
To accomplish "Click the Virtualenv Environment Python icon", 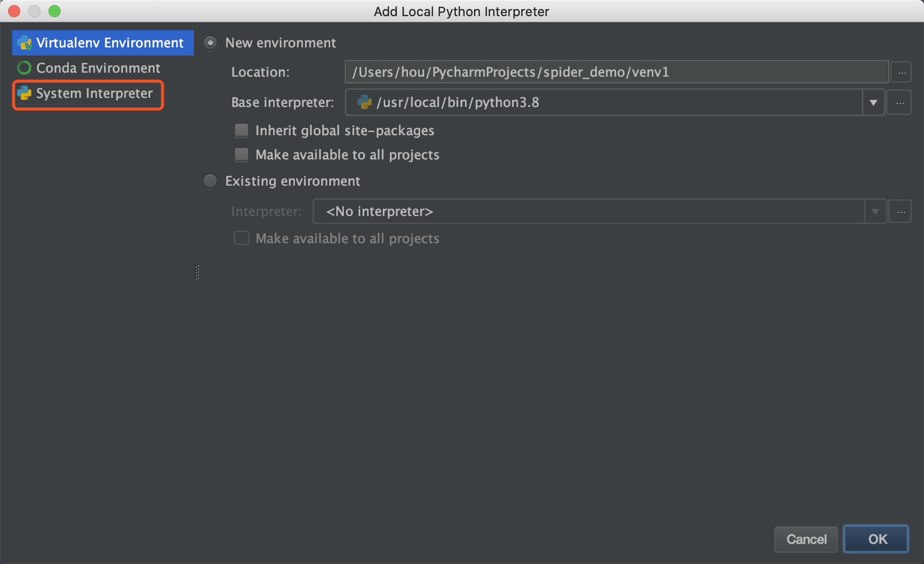I will coord(24,43).
